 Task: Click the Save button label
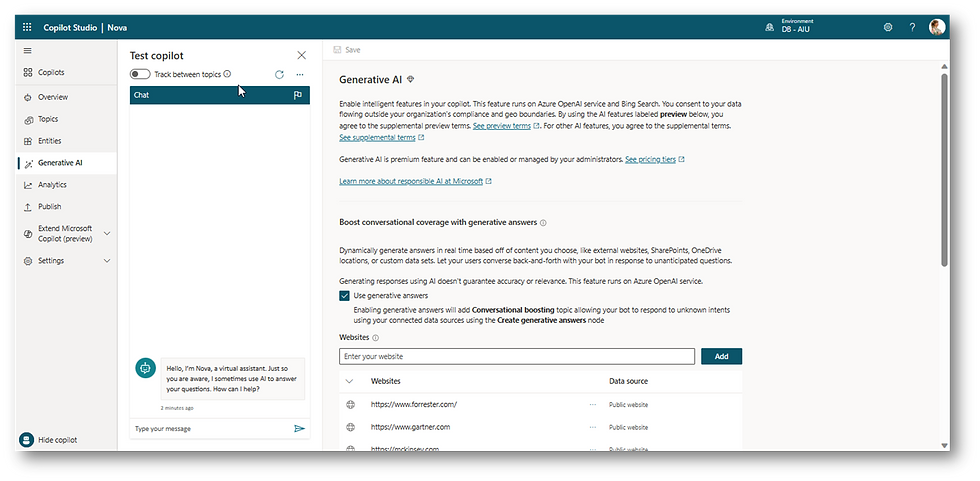pos(353,50)
